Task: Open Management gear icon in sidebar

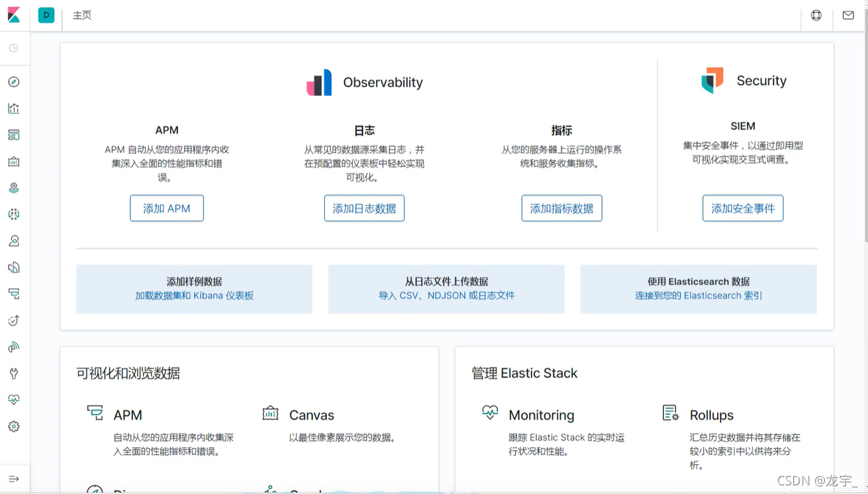Action: (x=14, y=427)
